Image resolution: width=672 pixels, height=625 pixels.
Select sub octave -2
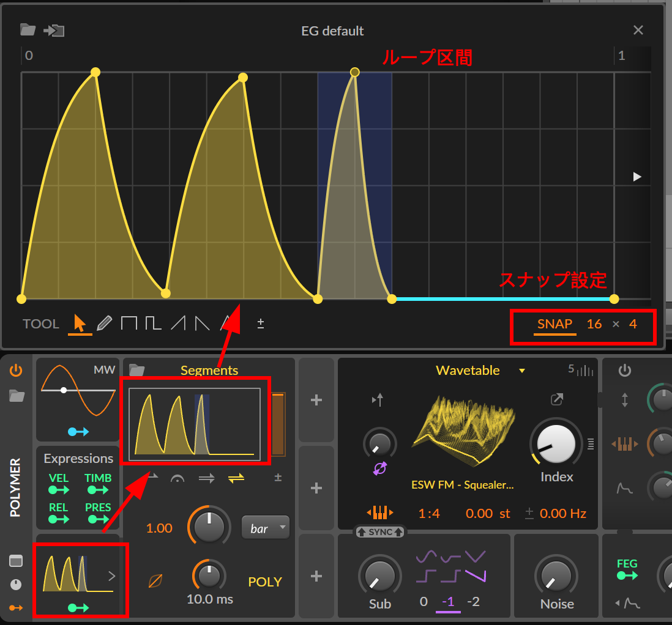(x=473, y=602)
